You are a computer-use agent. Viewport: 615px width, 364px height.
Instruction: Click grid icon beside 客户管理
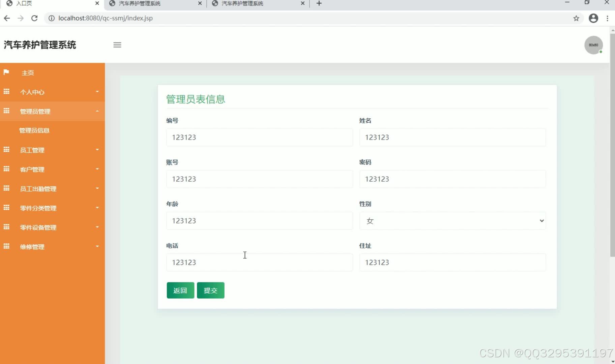(x=6, y=169)
